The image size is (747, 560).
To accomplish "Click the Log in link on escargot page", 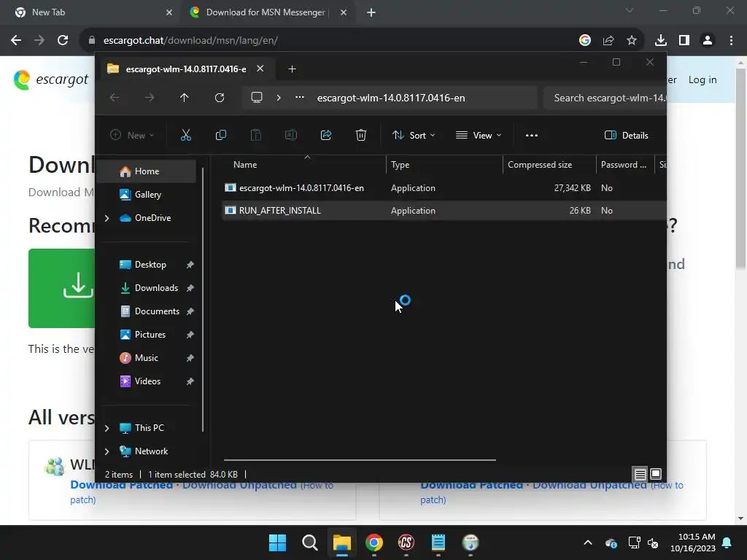I will (x=703, y=79).
